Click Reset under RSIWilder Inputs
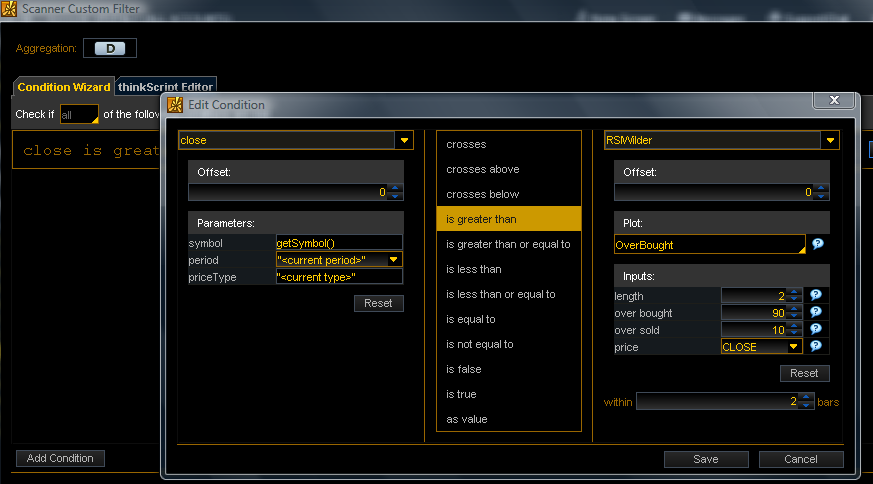The image size is (873, 484). (x=805, y=373)
